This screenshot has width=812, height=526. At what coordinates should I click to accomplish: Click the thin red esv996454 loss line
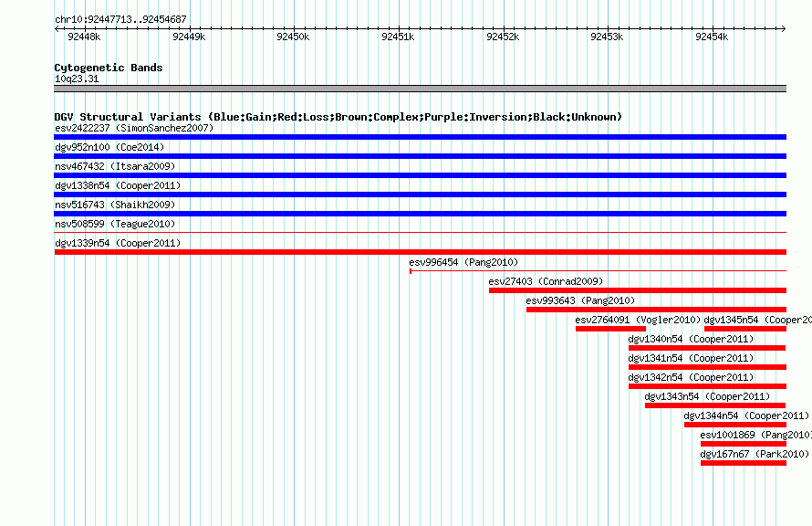599,270
